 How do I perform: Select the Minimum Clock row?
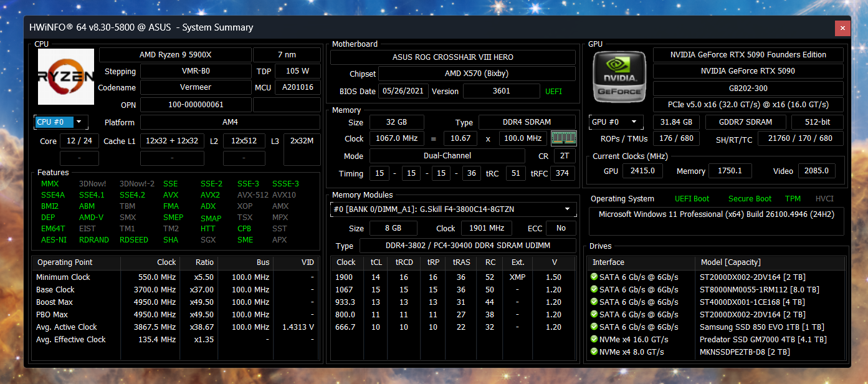tap(175, 277)
